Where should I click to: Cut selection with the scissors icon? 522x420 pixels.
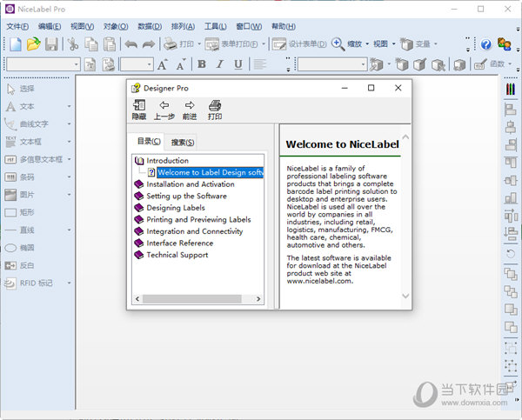click(73, 44)
